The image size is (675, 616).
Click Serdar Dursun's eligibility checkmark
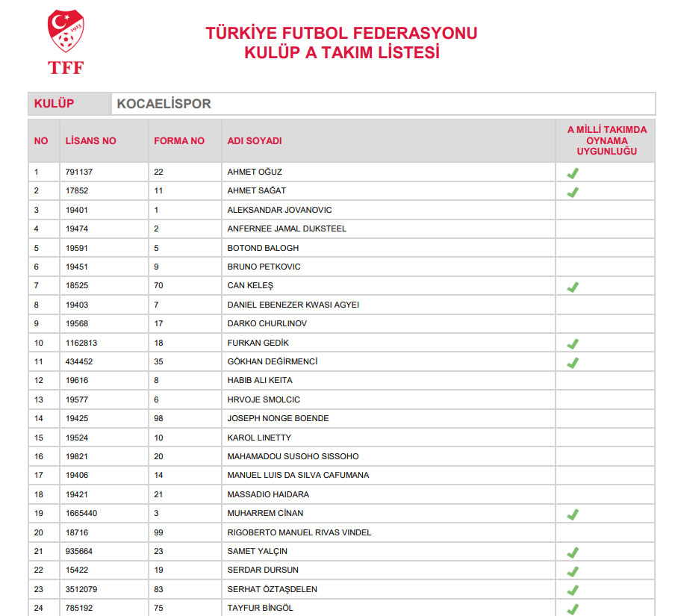pyautogui.click(x=573, y=571)
